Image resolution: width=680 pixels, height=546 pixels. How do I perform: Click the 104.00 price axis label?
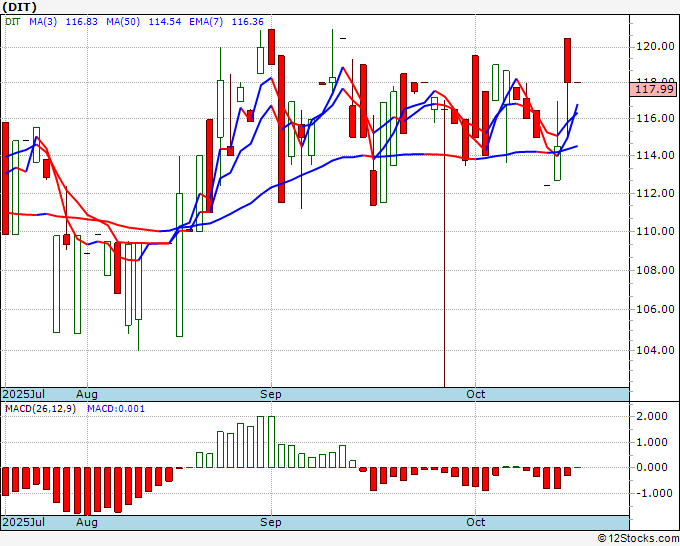coord(655,350)
